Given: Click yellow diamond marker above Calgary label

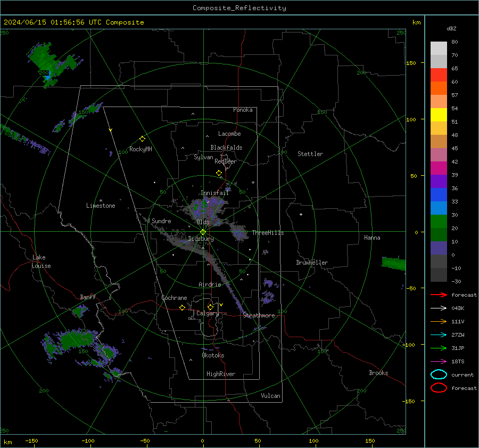Looking at the screenshot, I should point(210,307).
